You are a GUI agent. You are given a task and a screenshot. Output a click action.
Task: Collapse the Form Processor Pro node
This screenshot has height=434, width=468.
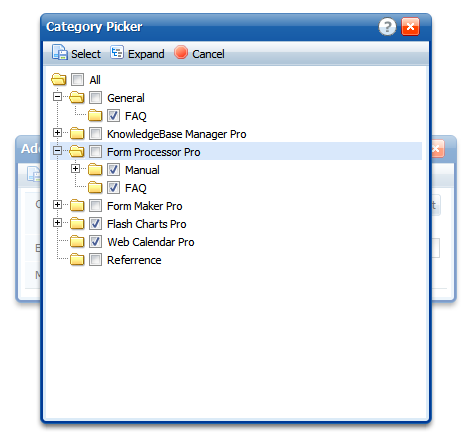[x=57, y=151]
